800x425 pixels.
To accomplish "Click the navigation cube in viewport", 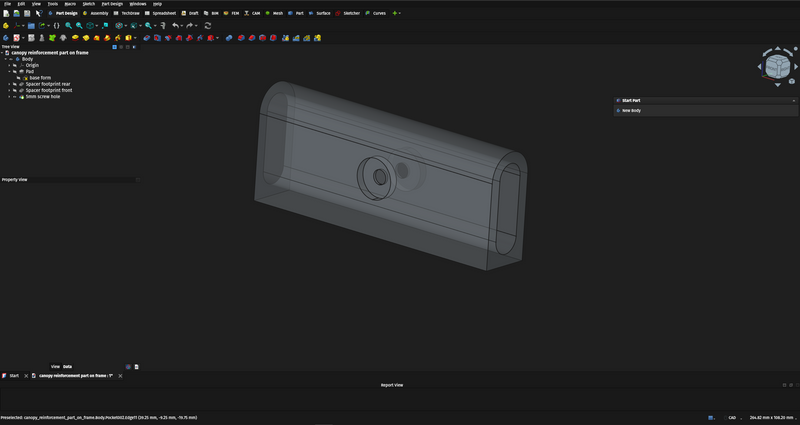I will 778,66.
